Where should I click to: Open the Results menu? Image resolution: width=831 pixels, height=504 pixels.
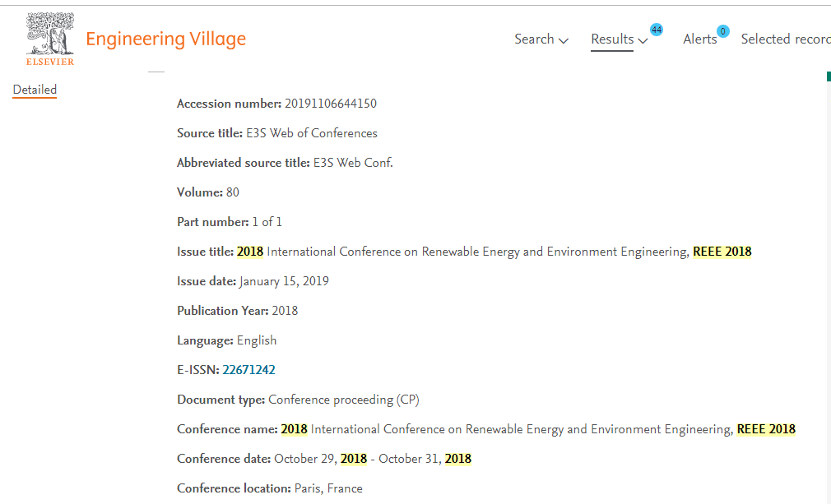coord(612,39)
